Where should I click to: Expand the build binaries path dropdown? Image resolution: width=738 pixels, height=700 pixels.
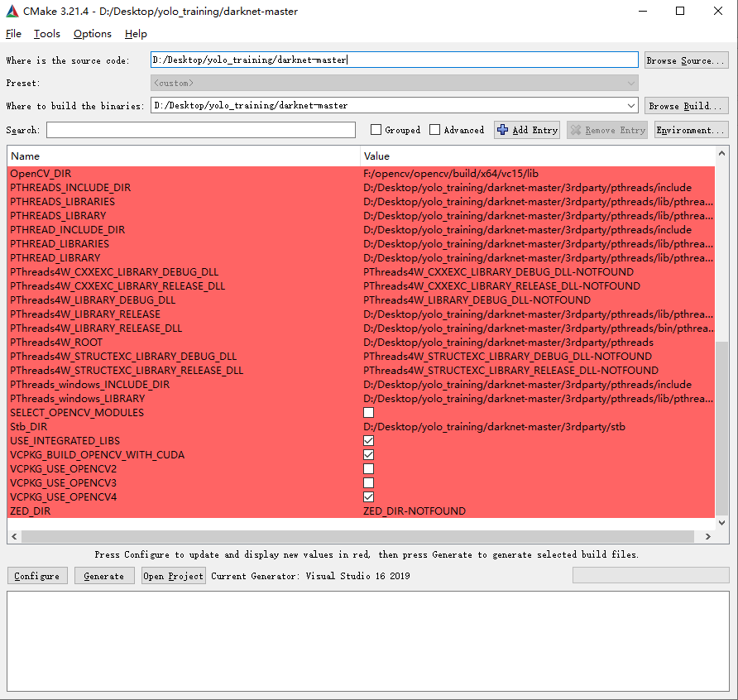pos(631,106)
